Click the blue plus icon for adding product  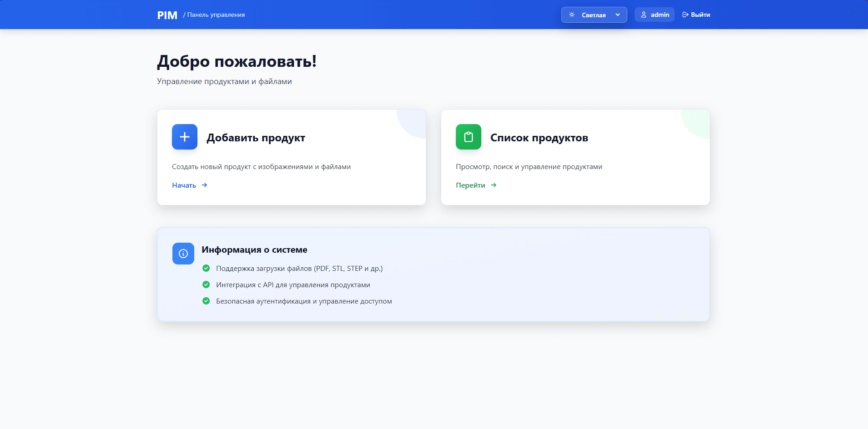pyautogui.click(x=185, y=137)
